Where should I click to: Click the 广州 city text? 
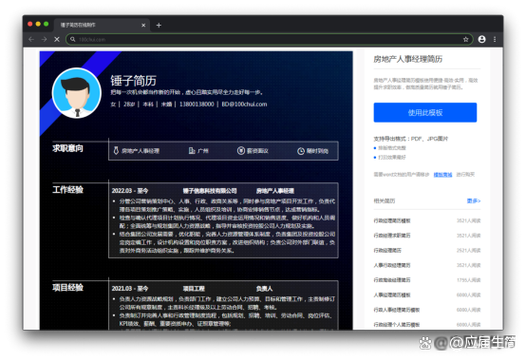click(203, 151)
